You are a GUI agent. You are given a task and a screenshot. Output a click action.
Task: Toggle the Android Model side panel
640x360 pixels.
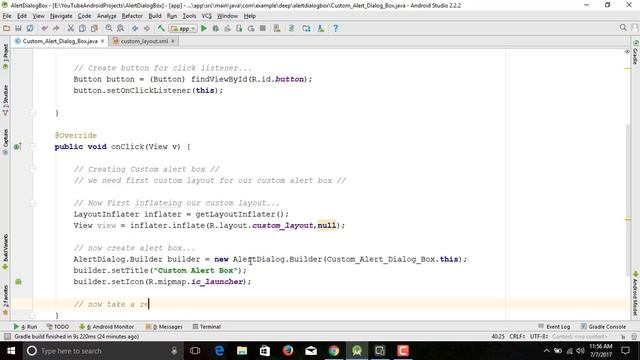636,293
